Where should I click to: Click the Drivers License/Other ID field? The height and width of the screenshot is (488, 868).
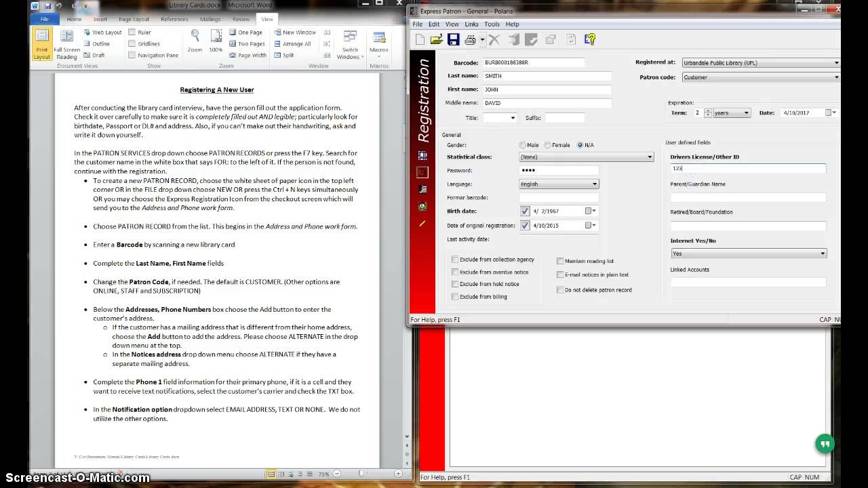(748, 168)
